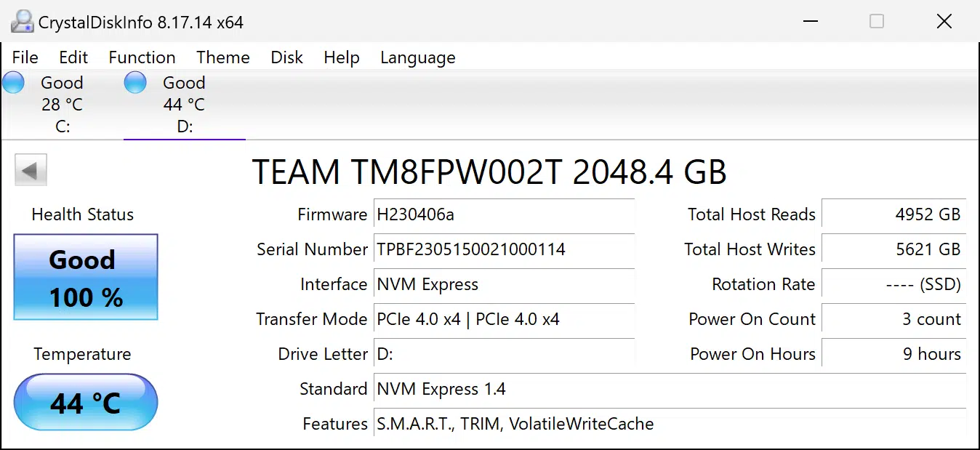Open the File menu

coord(25,57)
